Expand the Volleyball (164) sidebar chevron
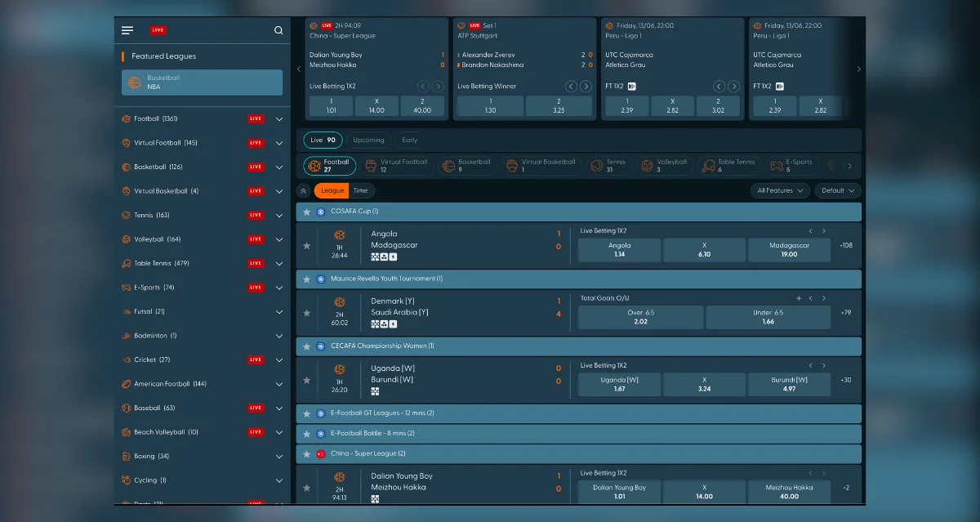This screenshot has height=522, width=980. (x=279, y=239)
